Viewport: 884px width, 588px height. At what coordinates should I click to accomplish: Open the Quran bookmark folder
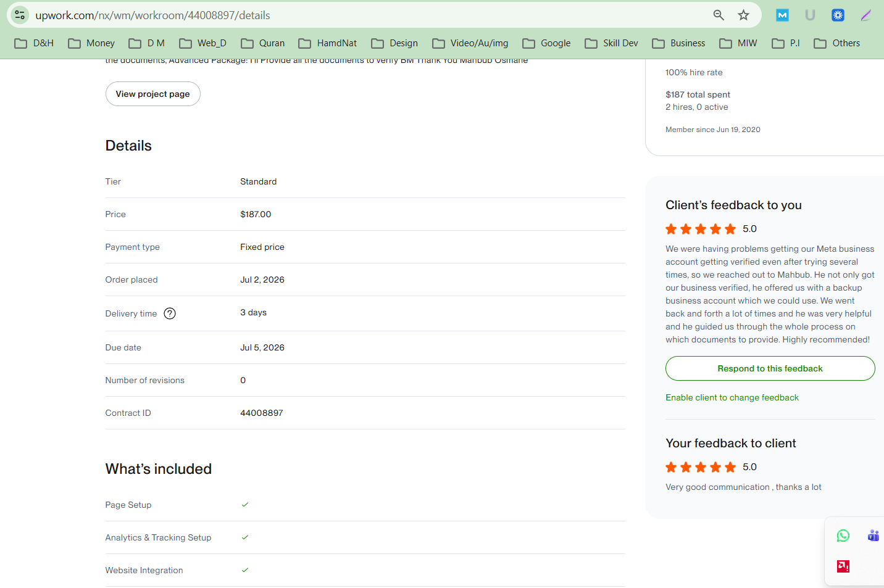263,43
